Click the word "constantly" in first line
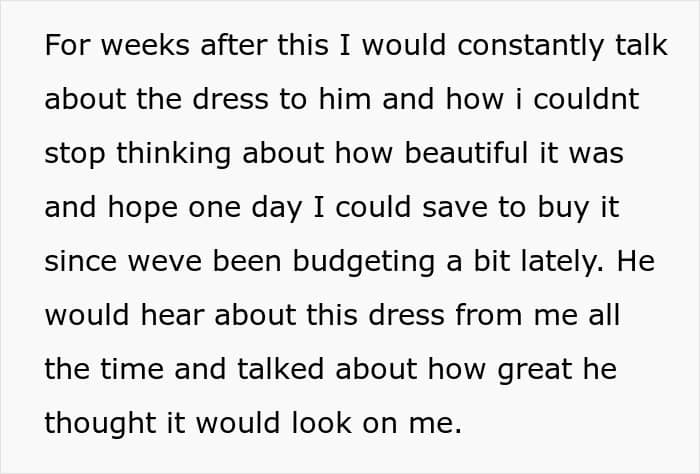The image size is (700, 474). 531,47
